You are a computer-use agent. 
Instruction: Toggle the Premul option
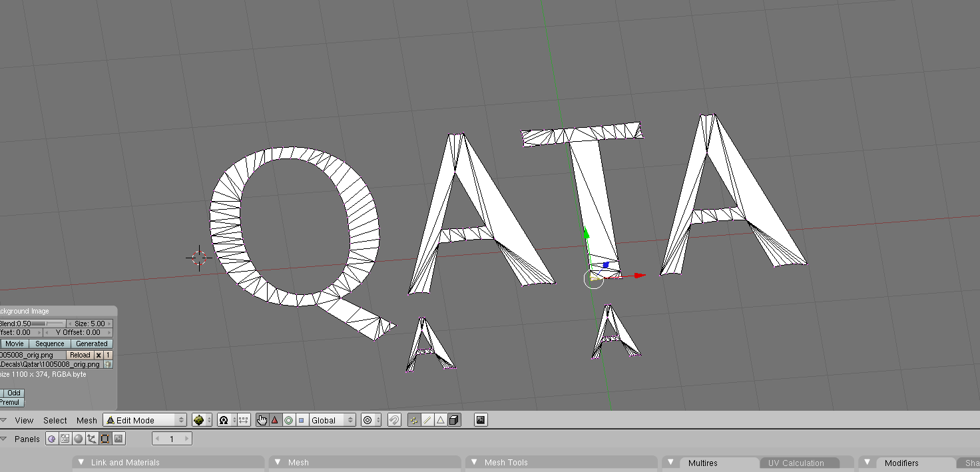pos(12,402)
